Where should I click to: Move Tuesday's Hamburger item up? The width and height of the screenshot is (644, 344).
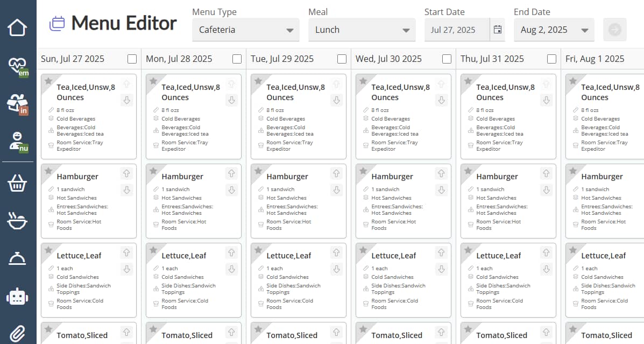pyautogui.click(x=336, y=174)
